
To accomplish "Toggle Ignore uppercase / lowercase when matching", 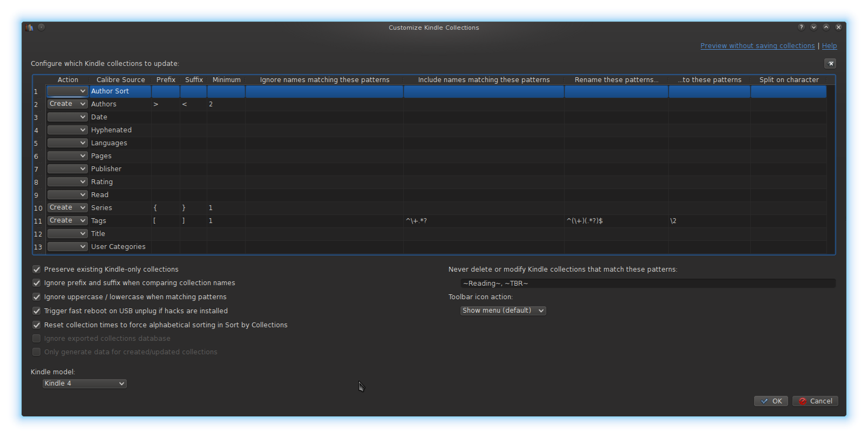I will click(37, 297).
